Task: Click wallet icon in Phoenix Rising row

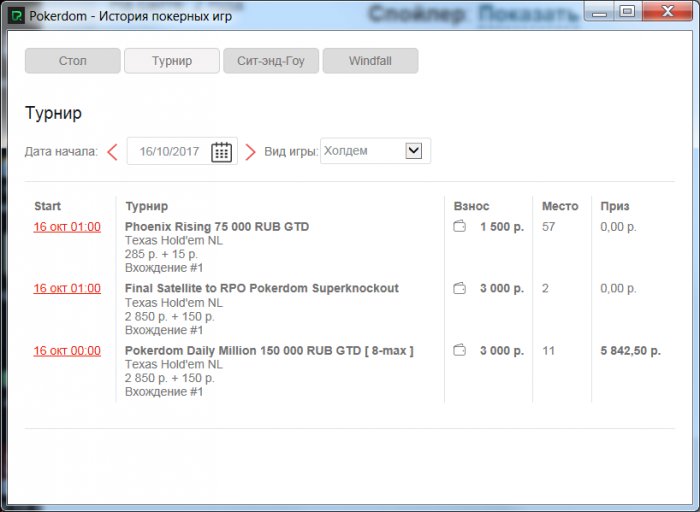Action: click(x=460, y=226)
